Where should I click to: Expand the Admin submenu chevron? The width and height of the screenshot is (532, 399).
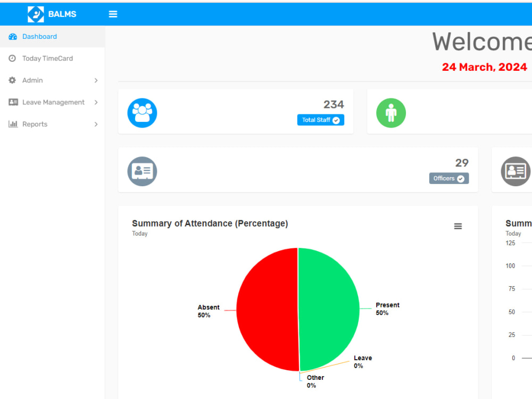[x=96, y=80]
